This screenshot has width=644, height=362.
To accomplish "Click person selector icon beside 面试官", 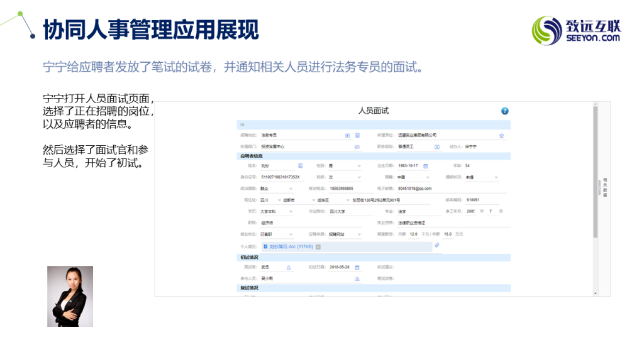I will [289, 268].
